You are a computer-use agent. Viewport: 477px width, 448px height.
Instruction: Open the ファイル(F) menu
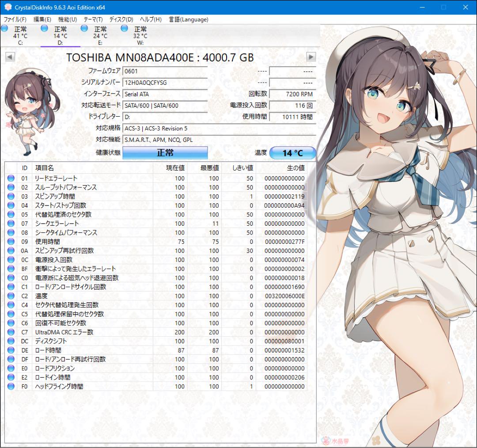(15, 19)
